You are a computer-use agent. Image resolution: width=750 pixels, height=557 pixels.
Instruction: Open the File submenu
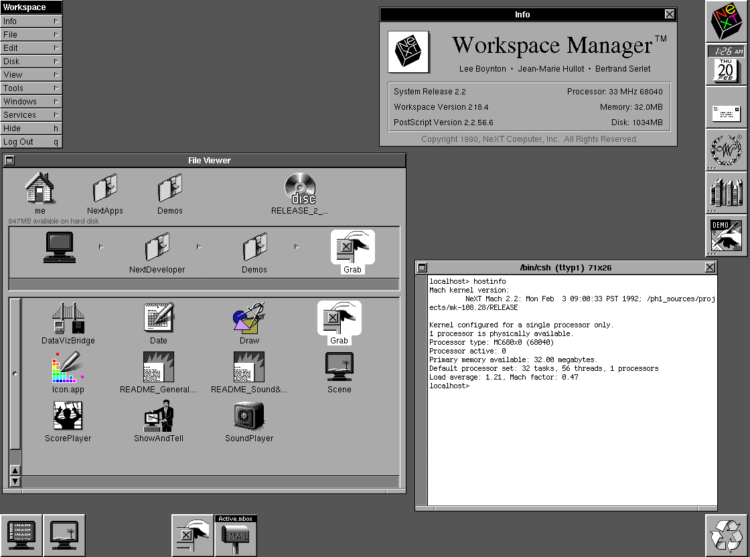pyautogui.click(x=31, y=34)
